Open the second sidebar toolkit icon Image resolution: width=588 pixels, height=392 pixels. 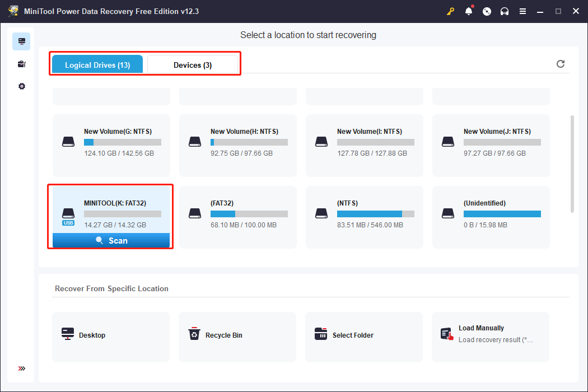click(x=21, y=63)
